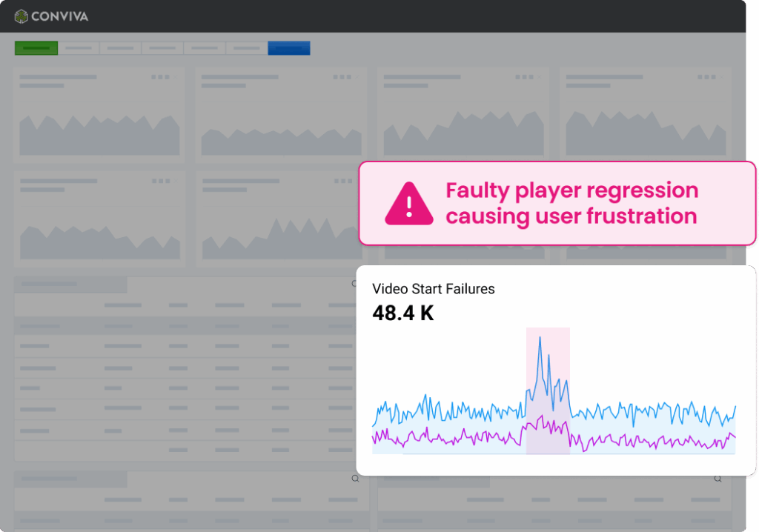Click the pink warning triangle alert icon
The width and height of the screenshot is (759, 532).
click(408, 203)
